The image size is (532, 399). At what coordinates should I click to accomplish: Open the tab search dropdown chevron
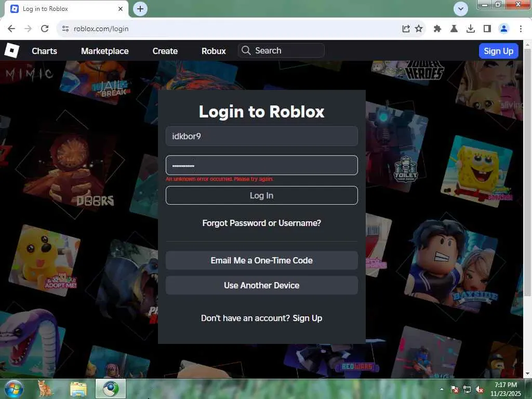(x=461, y=9)
